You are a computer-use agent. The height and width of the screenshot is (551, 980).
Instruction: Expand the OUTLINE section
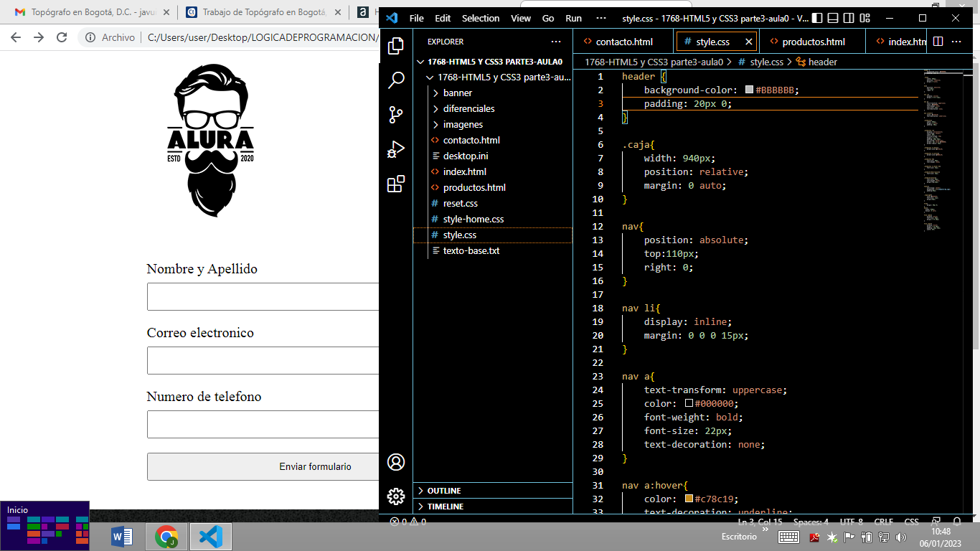pos(493,491)
